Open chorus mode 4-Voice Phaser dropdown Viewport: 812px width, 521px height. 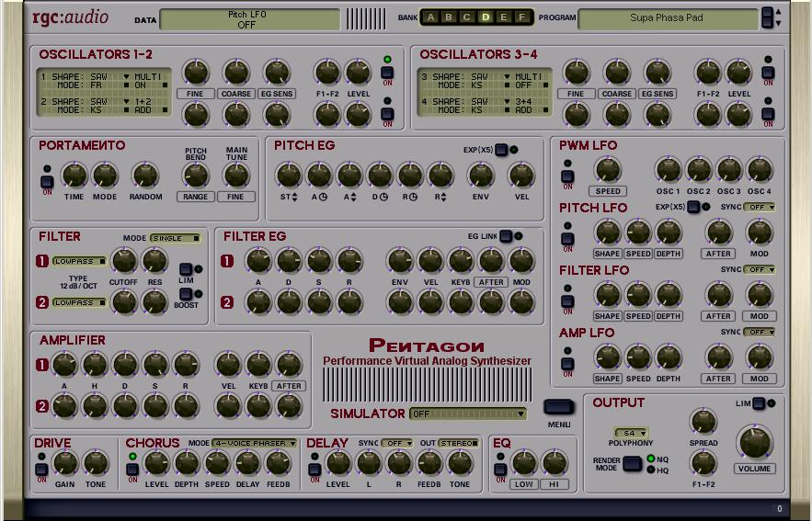pos(255,443)
